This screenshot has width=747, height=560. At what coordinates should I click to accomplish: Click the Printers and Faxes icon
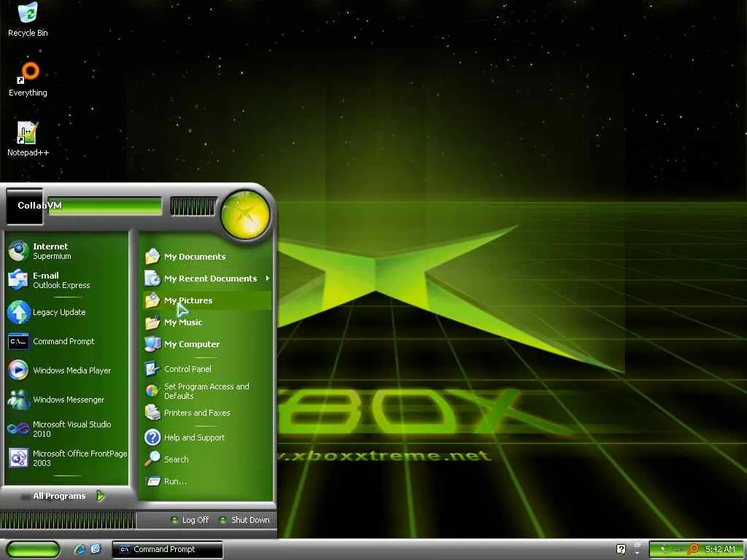point(152,413)
